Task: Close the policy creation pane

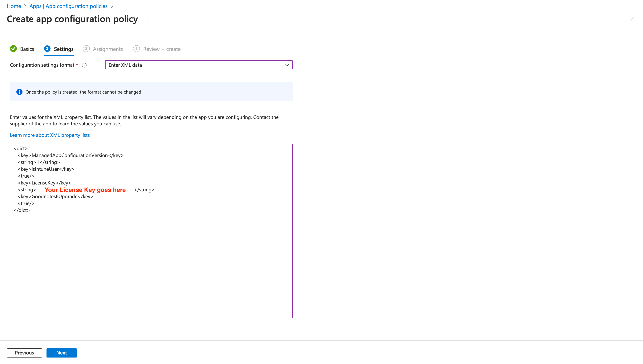Action: pos(631,19)
